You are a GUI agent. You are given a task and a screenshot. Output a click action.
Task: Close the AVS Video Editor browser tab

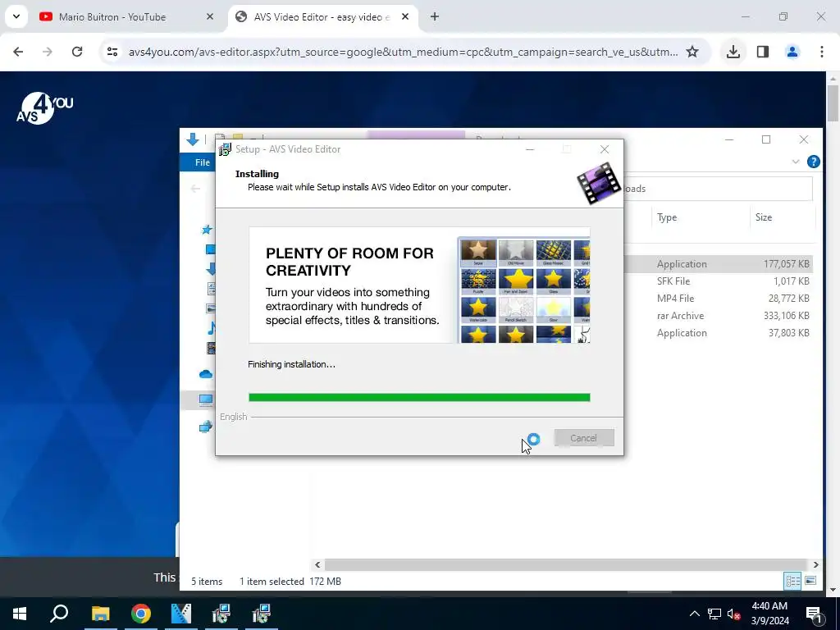405,17
